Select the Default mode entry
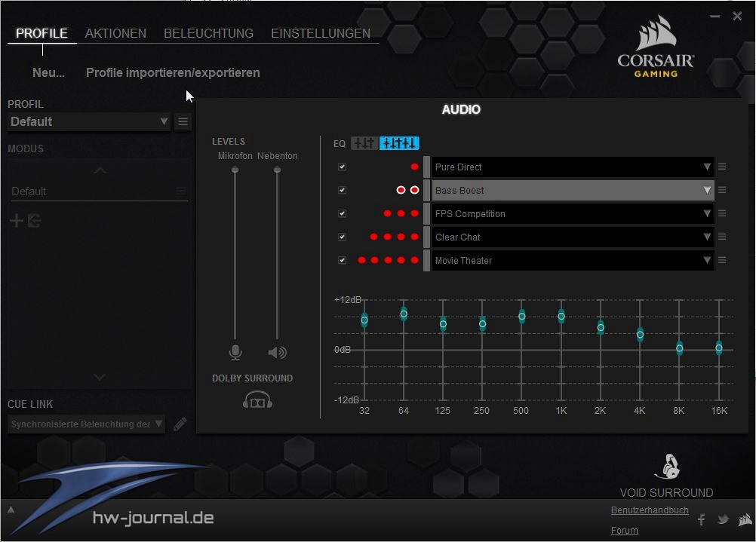The width and height of the screenshot is (756, 542). [x=98, y=191]
